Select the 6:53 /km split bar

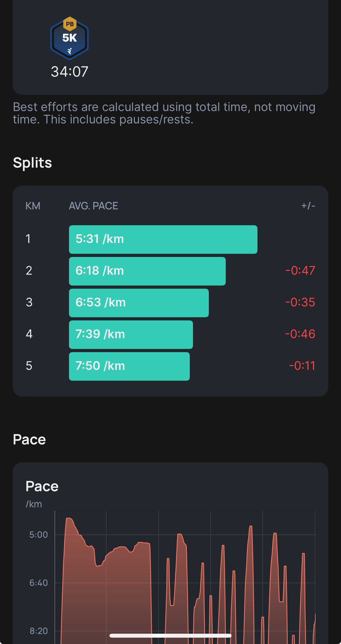[x=139, y=303]
